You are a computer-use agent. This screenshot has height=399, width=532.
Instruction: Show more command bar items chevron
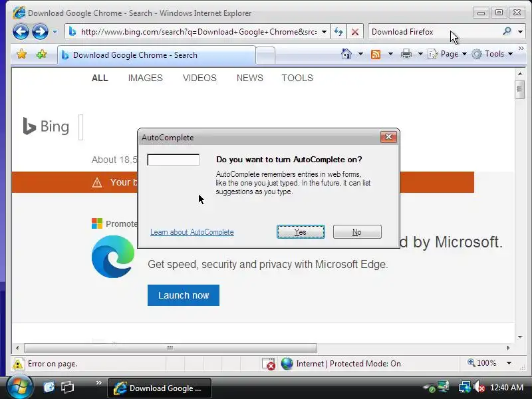click(521, 49)
